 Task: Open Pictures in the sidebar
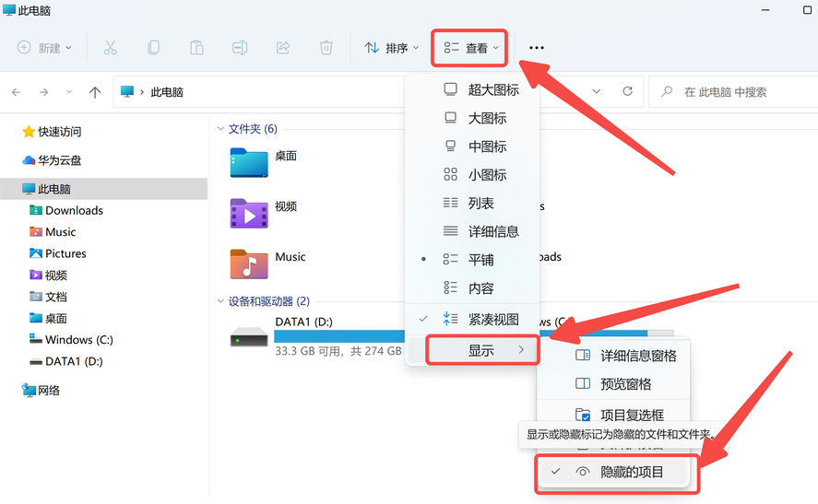58,253
